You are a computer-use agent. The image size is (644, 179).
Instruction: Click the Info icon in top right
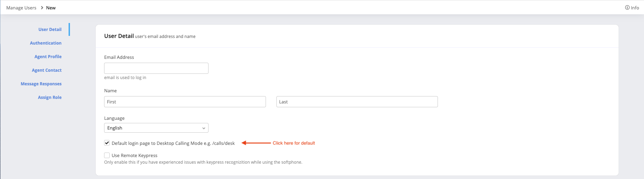[627, 8]
